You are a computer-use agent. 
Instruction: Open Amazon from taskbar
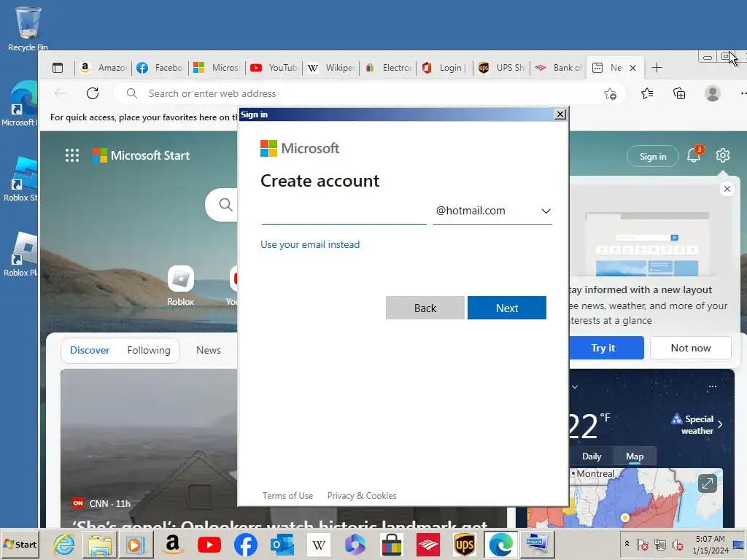[172, 544]
